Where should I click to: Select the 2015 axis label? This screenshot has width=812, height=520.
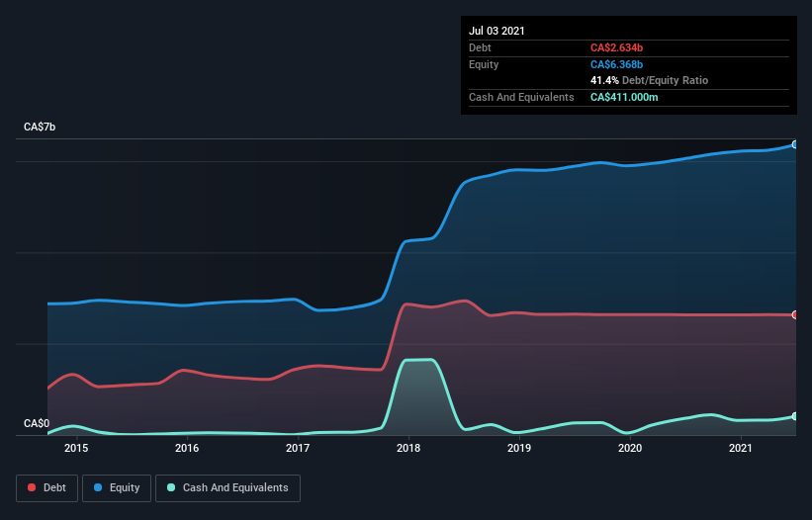click(x=76, y=448)
